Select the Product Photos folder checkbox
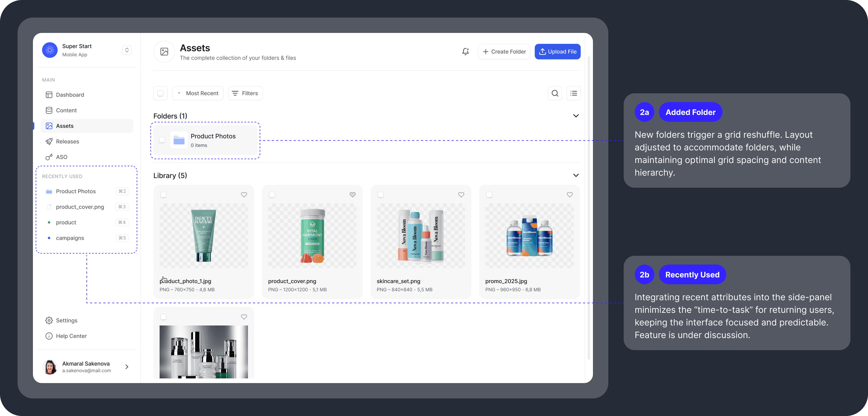Screen dimensions: 868x416 (x=162, y=140)
